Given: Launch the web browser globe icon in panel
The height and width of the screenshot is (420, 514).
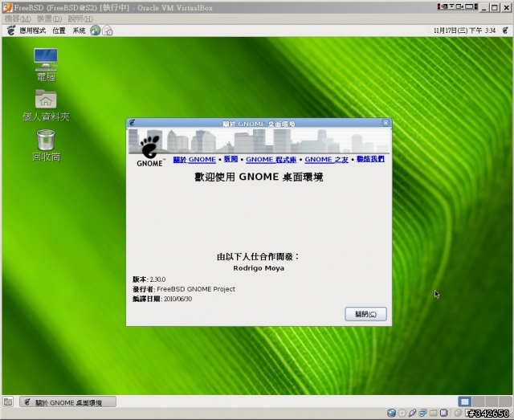Looking at the screenshot, I should click(x=96, y=31).
